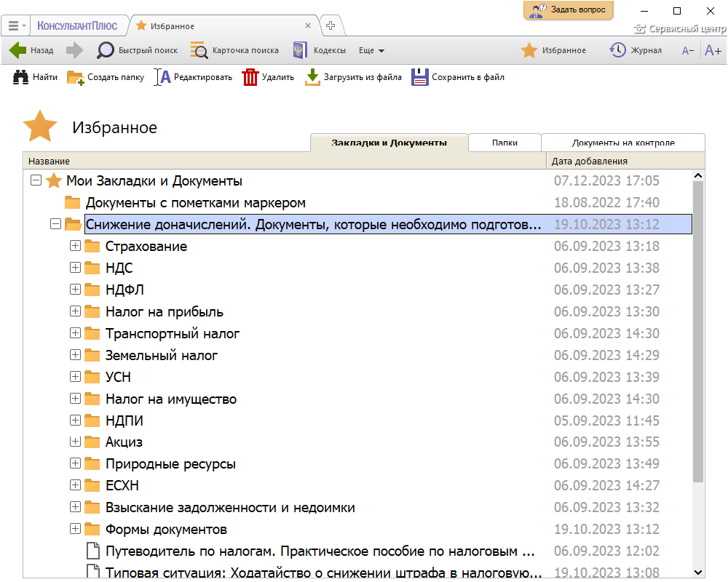Click the red trash Delete icon
Screen dimensions: 728x582
click(250, 77)
